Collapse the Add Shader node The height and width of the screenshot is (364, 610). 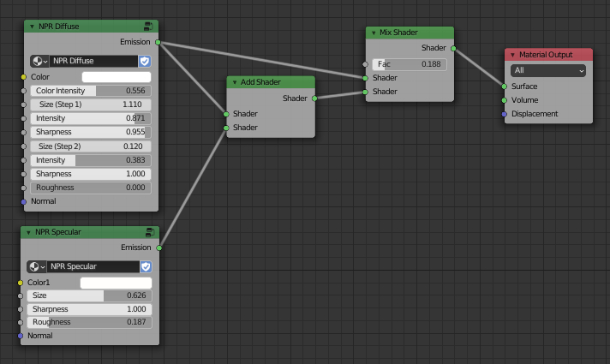234,82
